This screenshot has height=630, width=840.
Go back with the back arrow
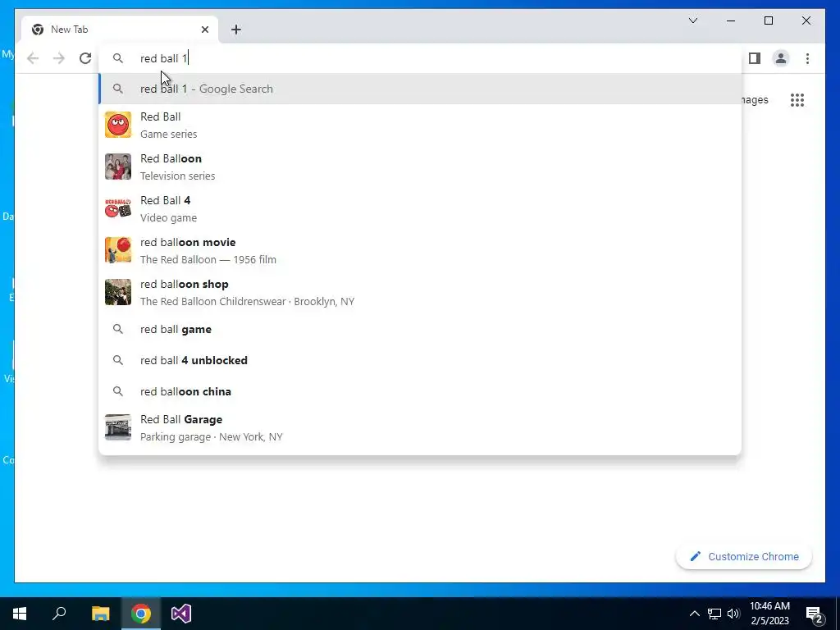tap(33, 58)
